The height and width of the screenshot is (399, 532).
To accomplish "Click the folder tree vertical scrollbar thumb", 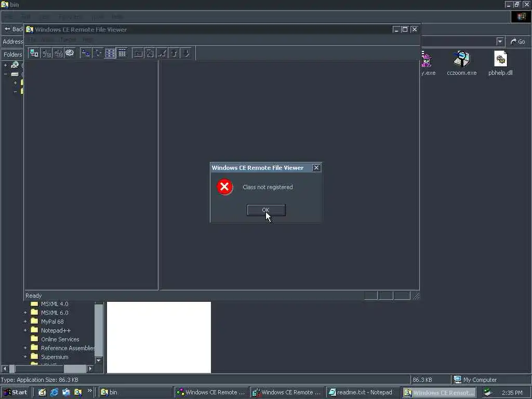I will click(99, 330).
